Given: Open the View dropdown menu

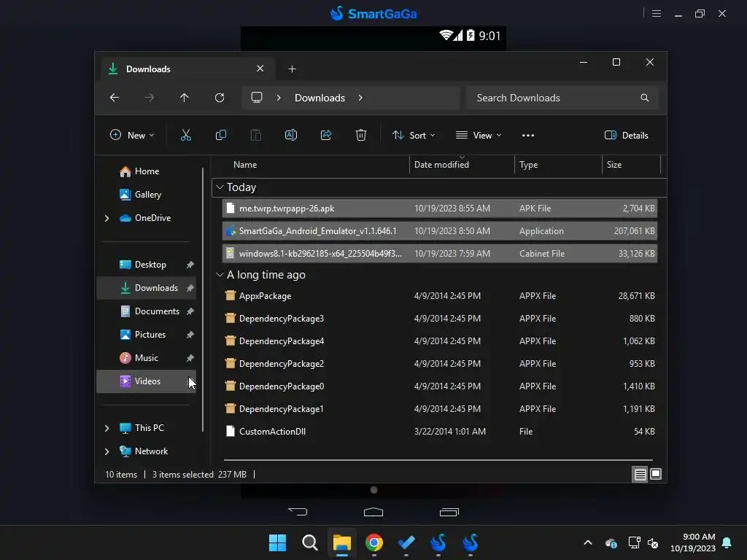Looking at the screenshot, I should point(479,135).
